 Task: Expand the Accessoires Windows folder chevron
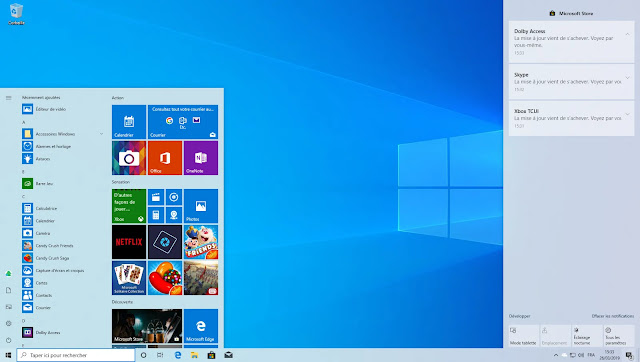point(101,134)
